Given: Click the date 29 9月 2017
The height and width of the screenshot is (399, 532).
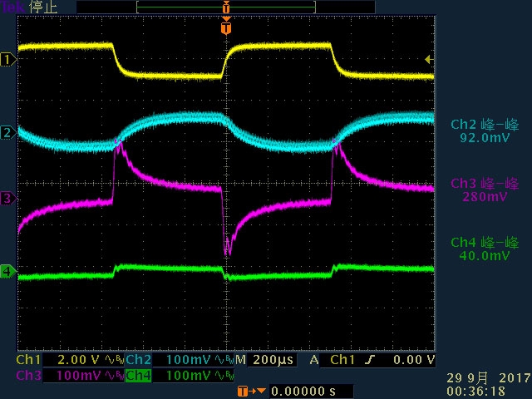Looking at the screenshot, I should coord(489,378).
